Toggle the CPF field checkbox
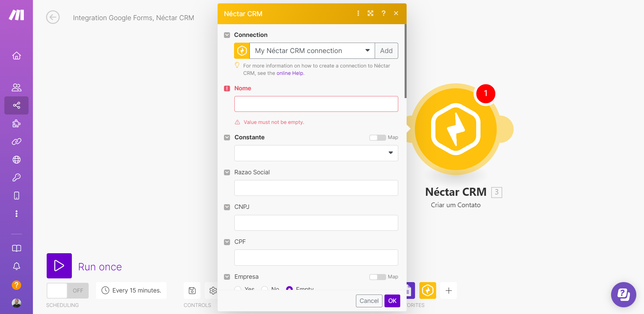The image size is (644, 314). pos(227,242)
